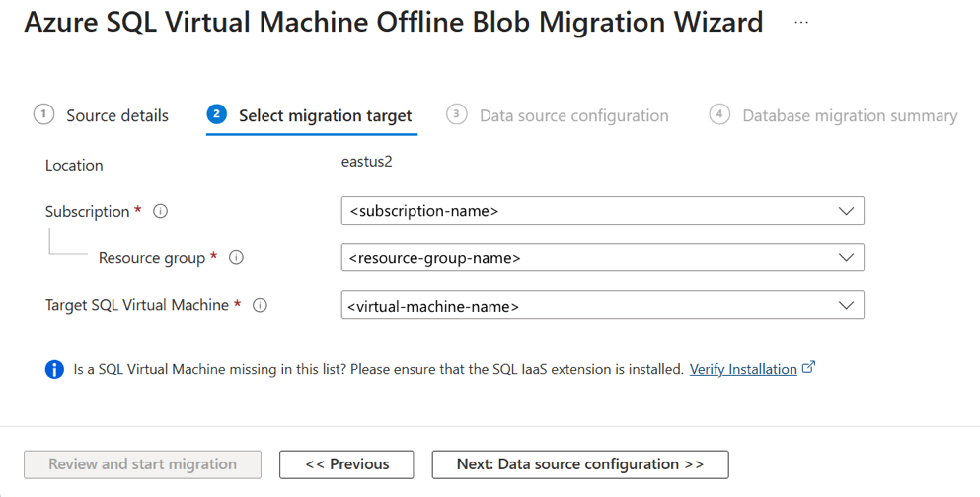This screenshot has width=980, height=497.
Task: Go to the Source details tab
Action: click(x=116, y=116)
